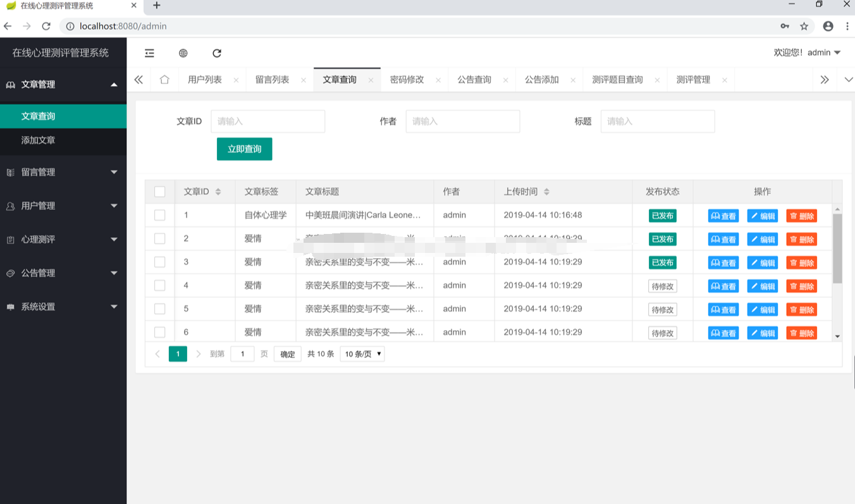Viewport: 855px width, 504px height.
Task: Open the globe website icon in header
Action: point(183,53)
